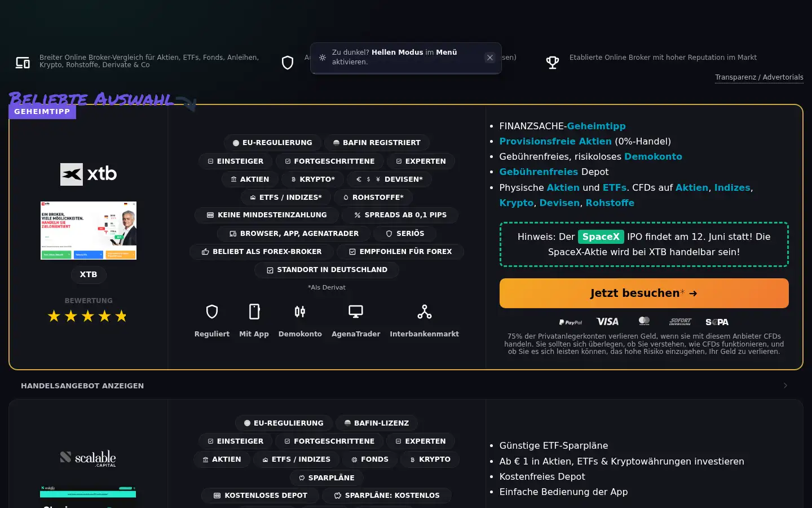
Task: Open the Krypto link in the bullet list
Action: pos(517,203)
